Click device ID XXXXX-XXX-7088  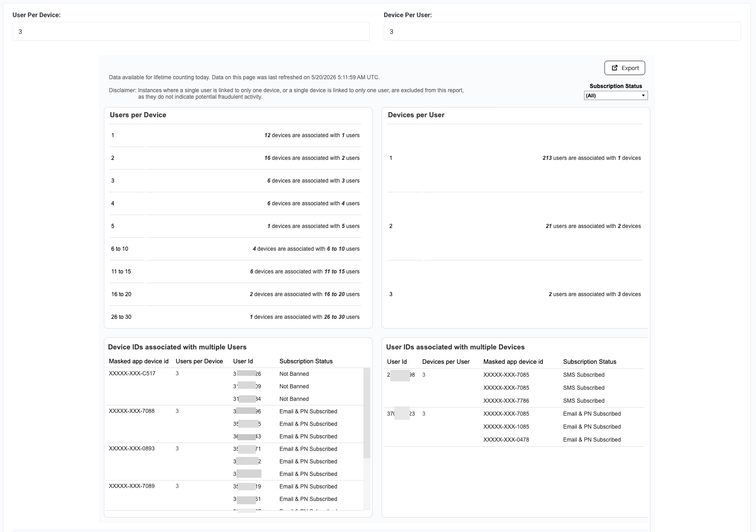pos(132,411)
